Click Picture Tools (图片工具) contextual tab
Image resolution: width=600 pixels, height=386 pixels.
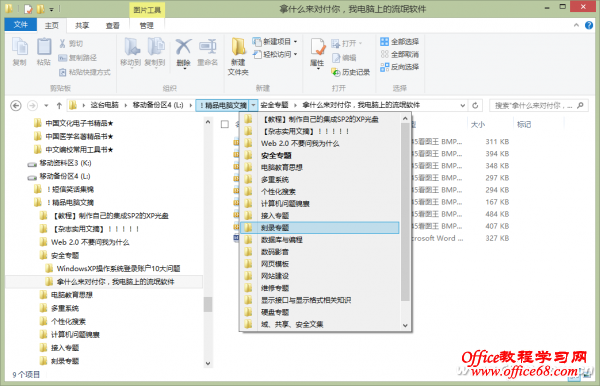(x=147, y=10)
